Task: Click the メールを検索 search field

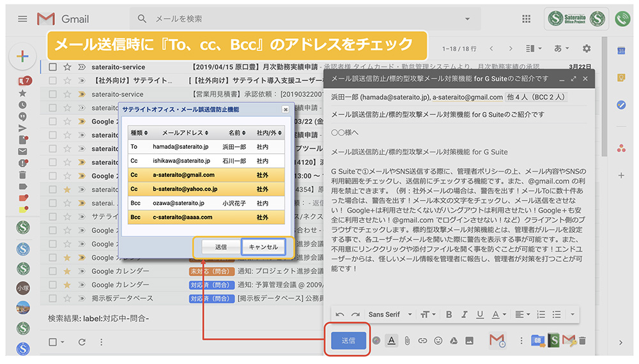Action: [305, 19]
